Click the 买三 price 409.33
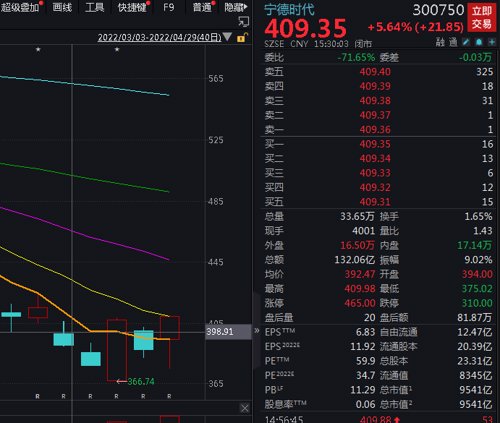Viewport: 500px width, 423px height. click(x=375, y=173)
